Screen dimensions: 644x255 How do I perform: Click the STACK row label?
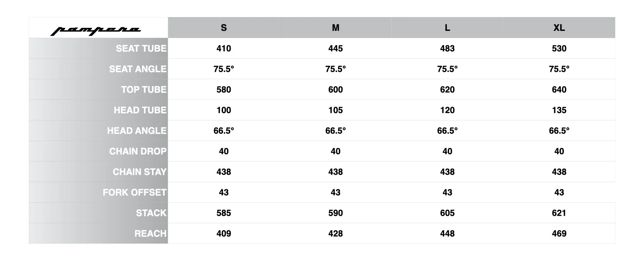(x=151, y=213)
